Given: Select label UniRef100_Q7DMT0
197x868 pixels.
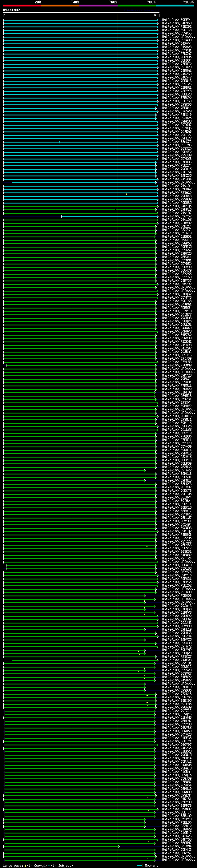Looking at the screenshot, I should click(177, 64).
